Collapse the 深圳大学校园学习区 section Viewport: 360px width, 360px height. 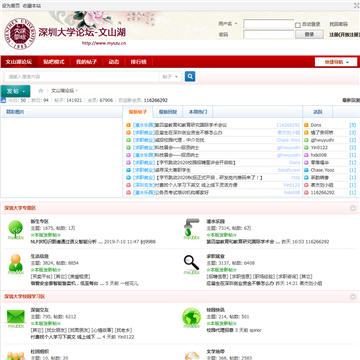click(353, 297)
